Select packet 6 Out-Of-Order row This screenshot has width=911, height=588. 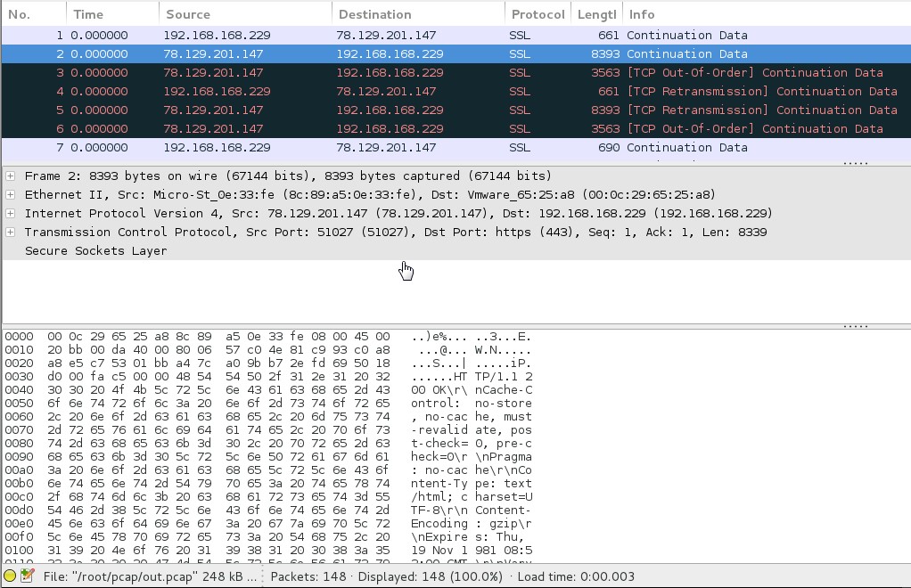[456, 128]
